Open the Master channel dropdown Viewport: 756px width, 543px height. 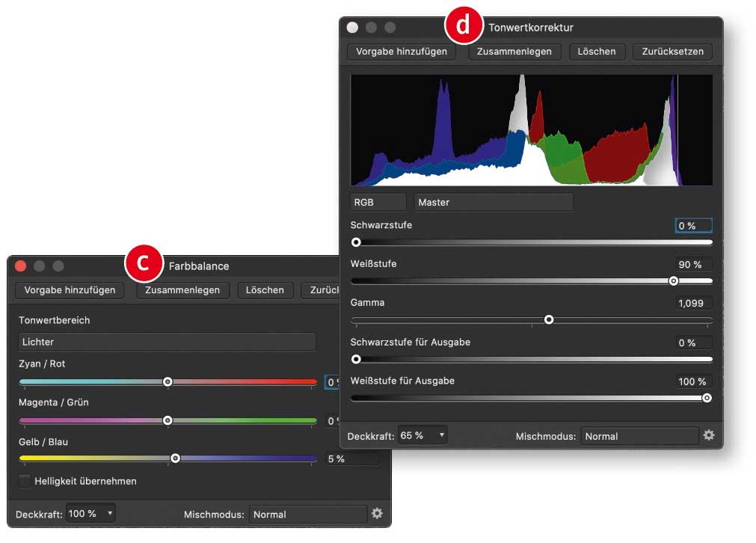[x=494, y=203]
